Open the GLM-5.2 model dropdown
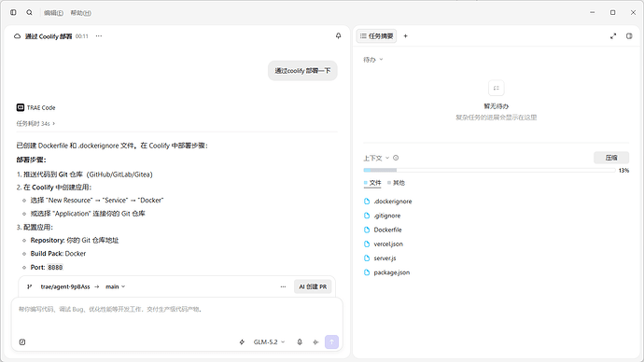This screenshot has width=644, height=362. click(269, 341)
